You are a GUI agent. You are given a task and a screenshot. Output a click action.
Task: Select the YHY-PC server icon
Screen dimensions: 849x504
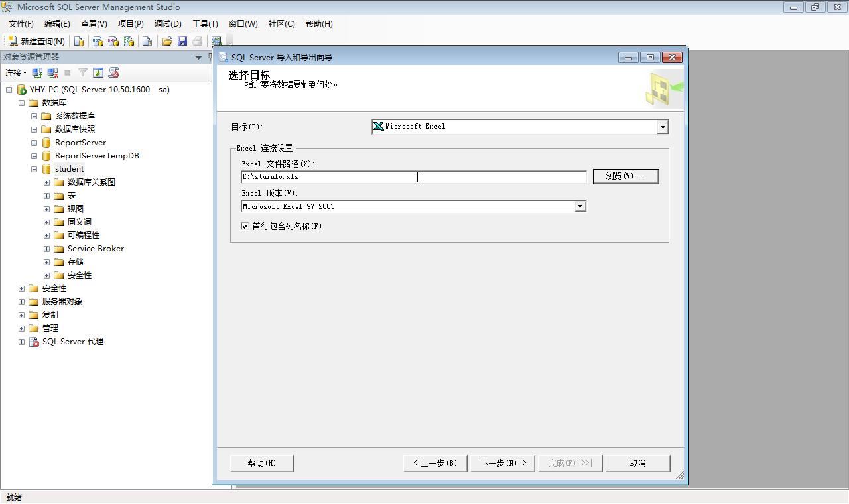click(x=21, y=90)
